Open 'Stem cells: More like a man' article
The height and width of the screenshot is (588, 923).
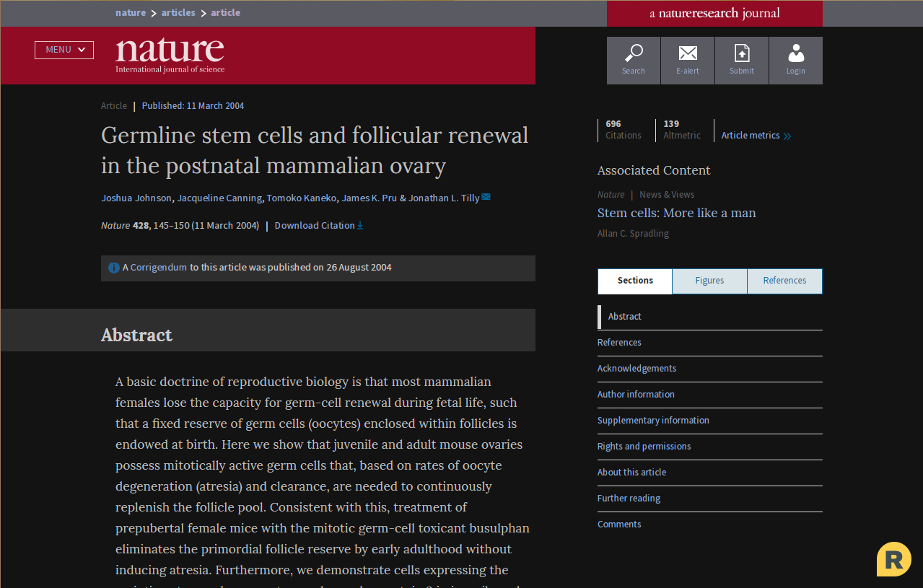point(676,213)
